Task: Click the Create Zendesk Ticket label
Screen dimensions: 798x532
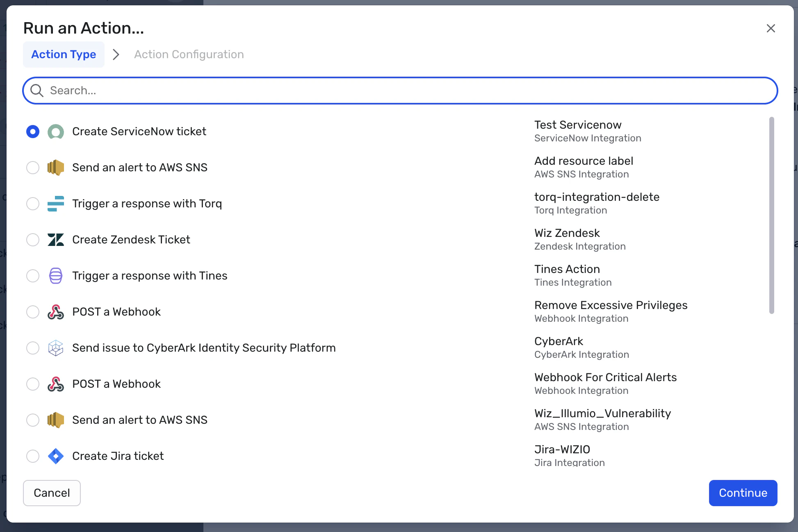Action: 131,240
